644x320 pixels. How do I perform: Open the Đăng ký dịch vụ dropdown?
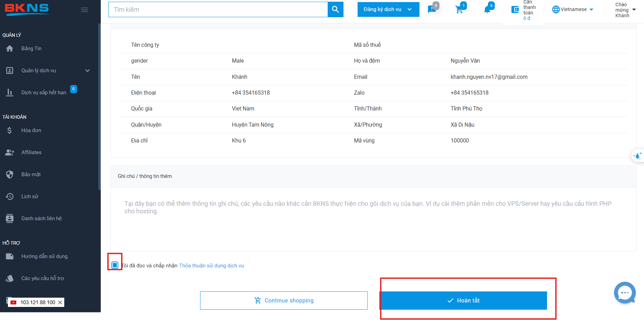pos(388,9)
